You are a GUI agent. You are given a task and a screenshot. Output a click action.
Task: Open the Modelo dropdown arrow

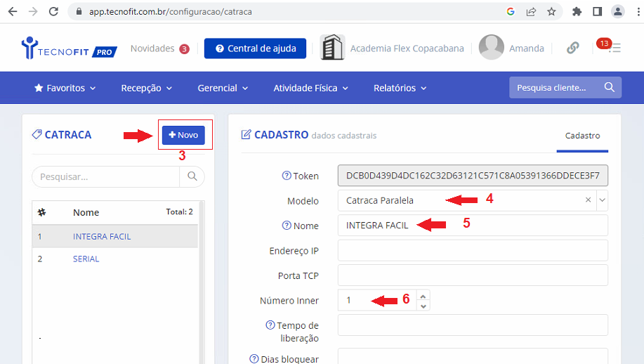603,200
